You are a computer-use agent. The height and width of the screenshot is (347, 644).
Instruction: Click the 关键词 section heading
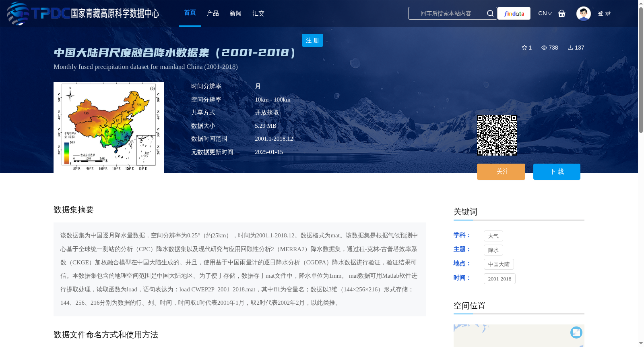(465, 212)
